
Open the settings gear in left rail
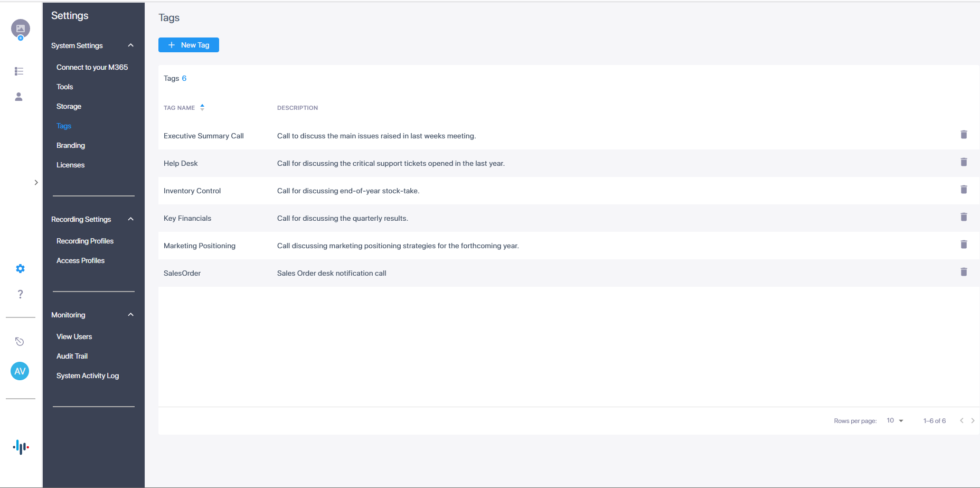[20, 269]
